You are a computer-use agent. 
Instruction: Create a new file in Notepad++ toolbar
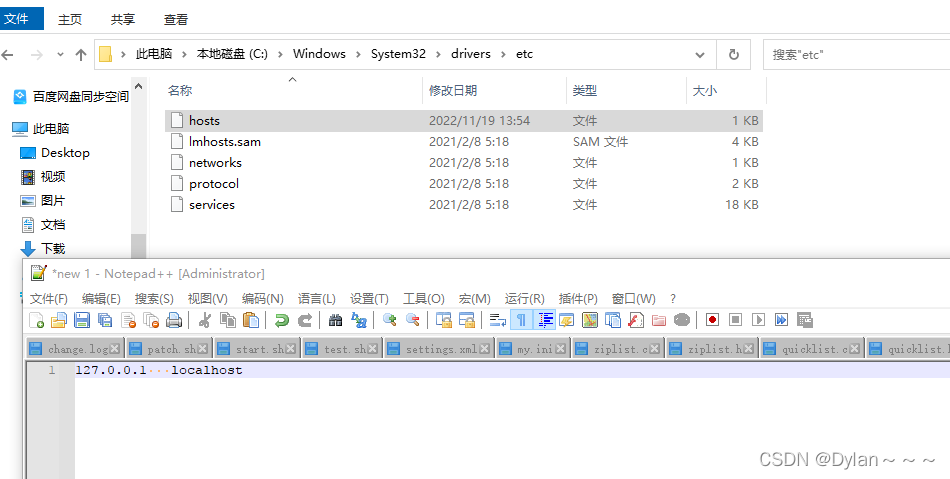36,320
